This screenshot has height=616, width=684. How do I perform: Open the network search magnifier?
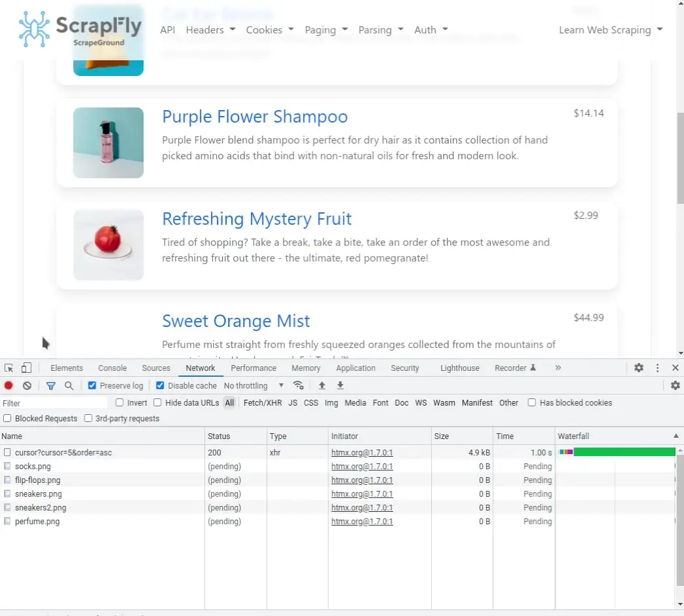[69, 386]
